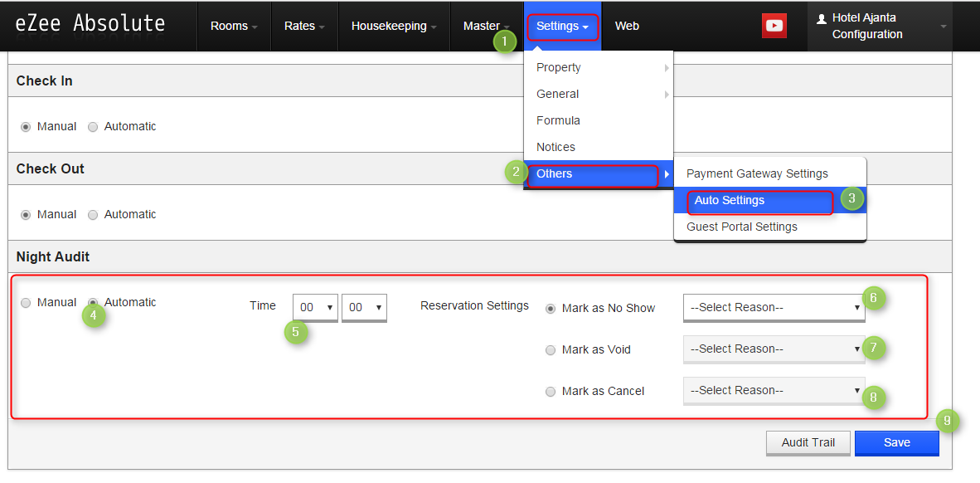Click the Audit Trail button
980x483 pixels.
pos(808,443)
